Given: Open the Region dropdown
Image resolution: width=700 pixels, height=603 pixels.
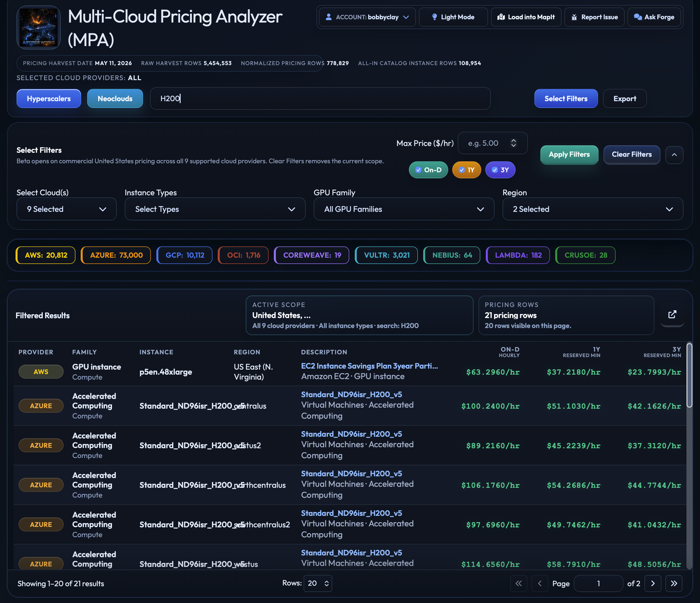Looking at the screenshot, I should tap(593, 209).
